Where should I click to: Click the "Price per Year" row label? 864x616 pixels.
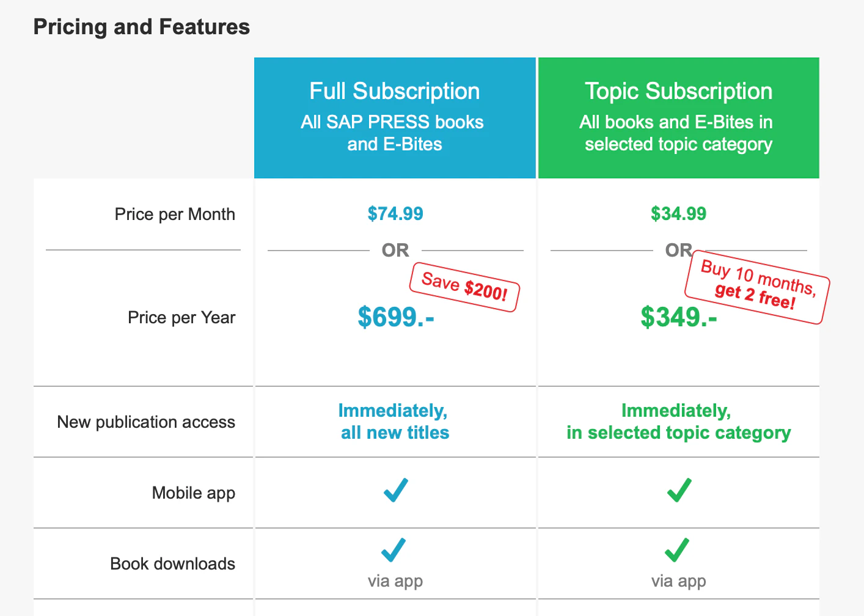point(181,318)
